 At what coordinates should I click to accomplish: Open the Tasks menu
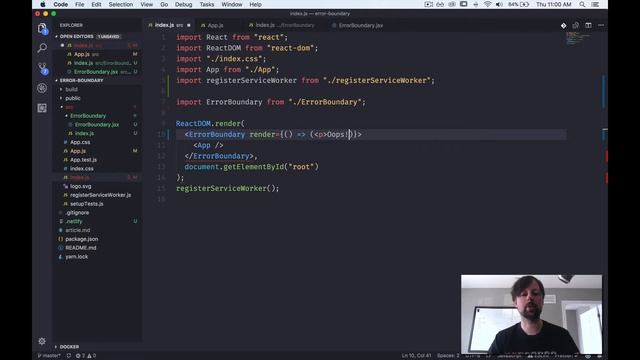(x=207, y=4)
